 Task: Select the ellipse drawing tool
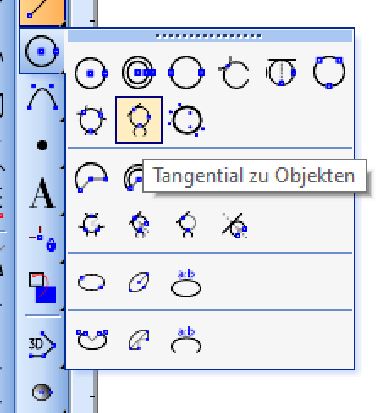(91, 283)
